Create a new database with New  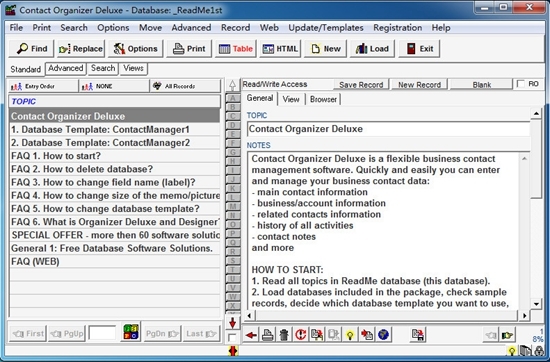[326, 48]
